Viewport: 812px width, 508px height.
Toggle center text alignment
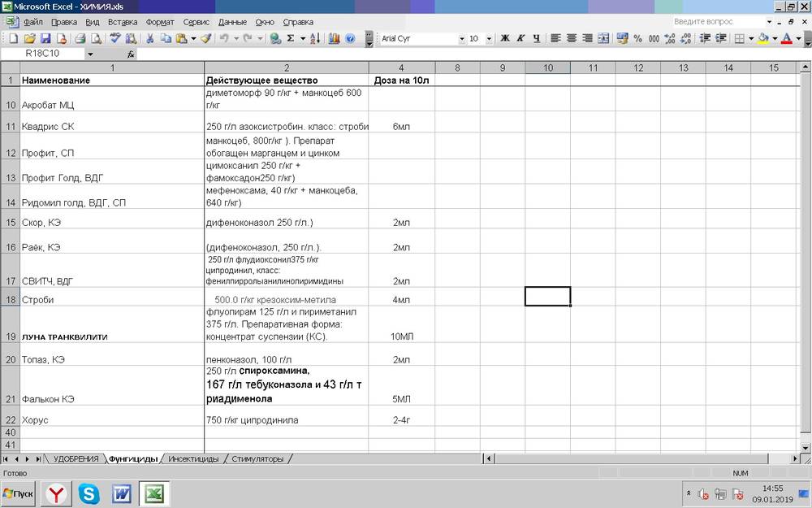(572, 38)
